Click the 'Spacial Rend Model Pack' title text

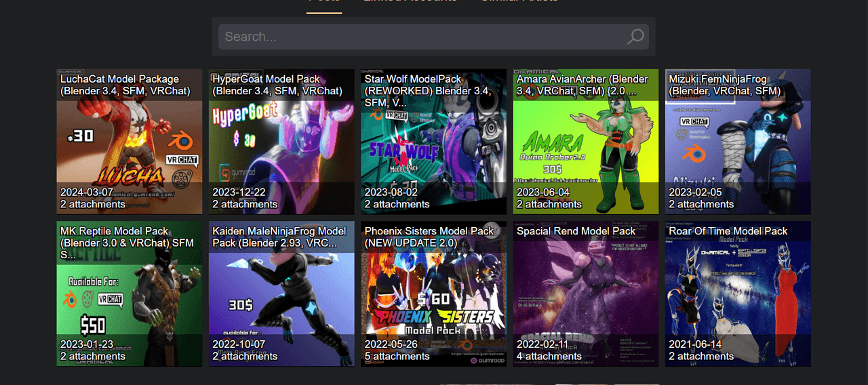click(576, 231)
